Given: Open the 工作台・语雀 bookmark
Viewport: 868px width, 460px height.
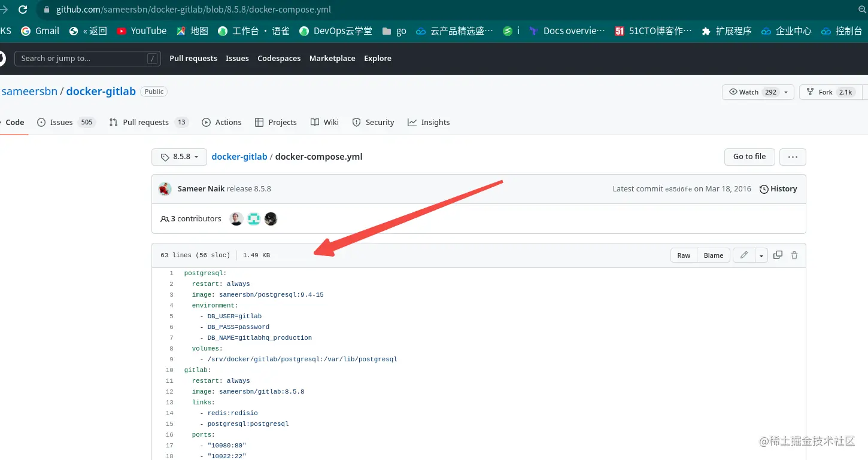Looking at the screenshot, I should click(254, 31).
